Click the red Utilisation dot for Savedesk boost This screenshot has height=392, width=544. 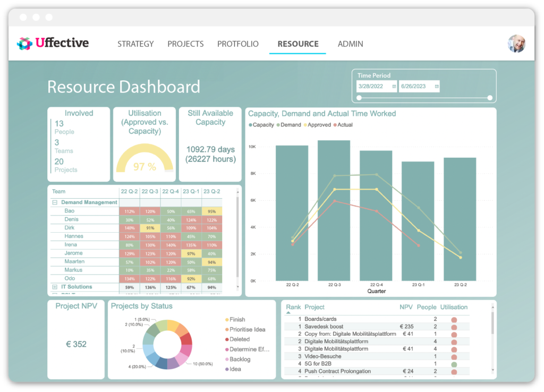point(454,327)
